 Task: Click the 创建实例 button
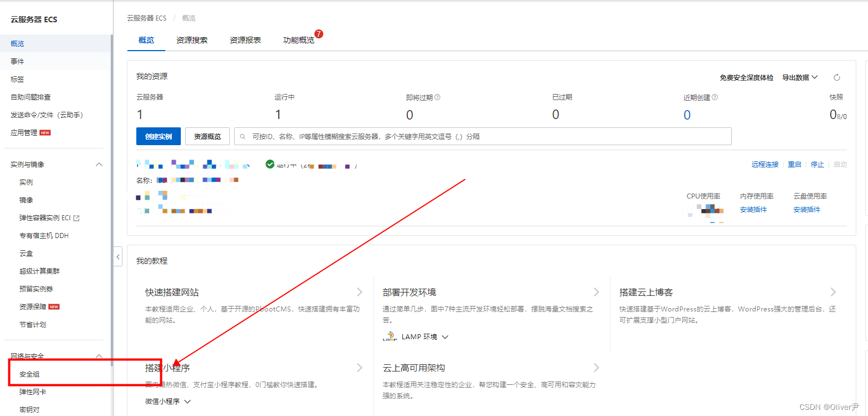tap(159, 136)
